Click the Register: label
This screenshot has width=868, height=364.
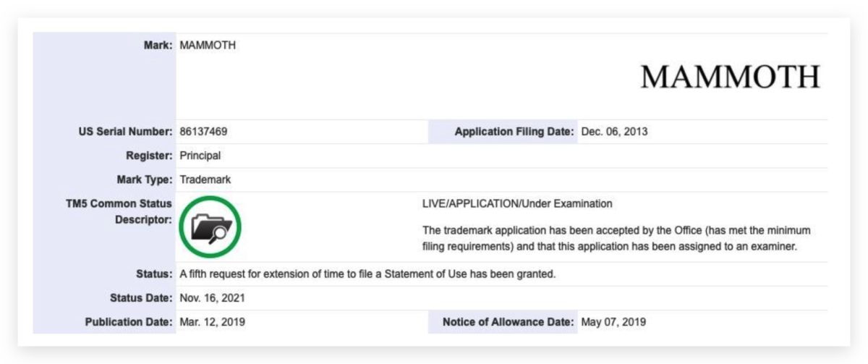[149, 155]
